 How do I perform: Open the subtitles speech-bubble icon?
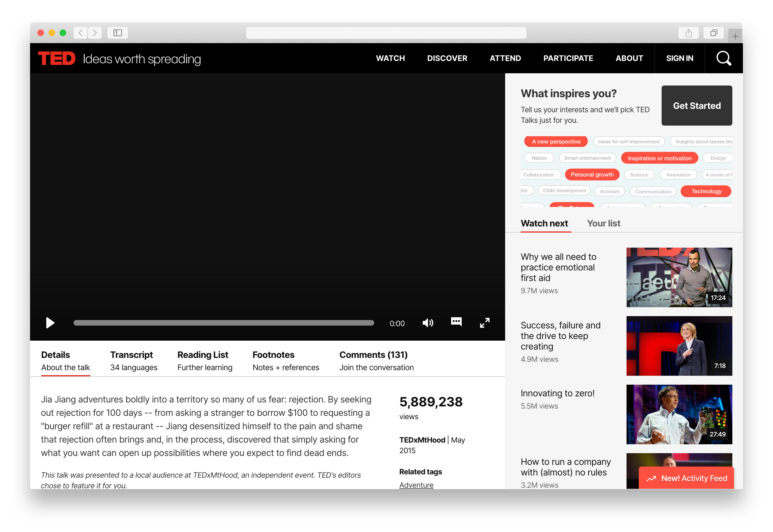coord(456,322)
